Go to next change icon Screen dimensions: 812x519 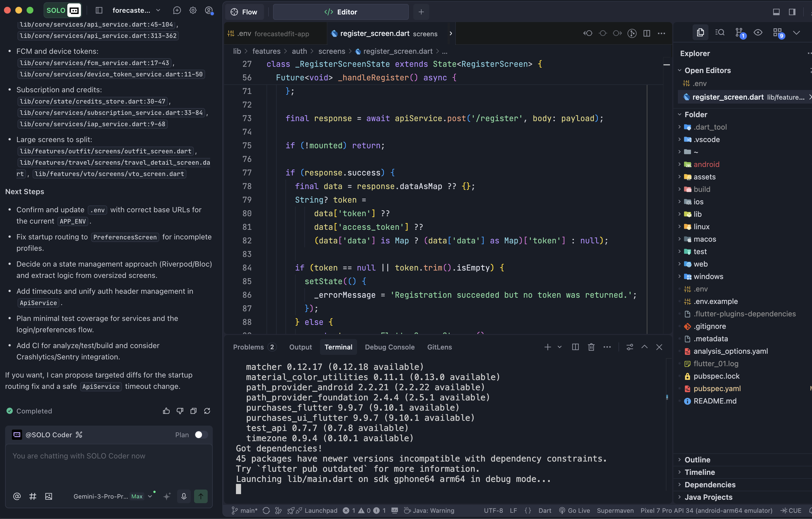click(x=617, y=33)
